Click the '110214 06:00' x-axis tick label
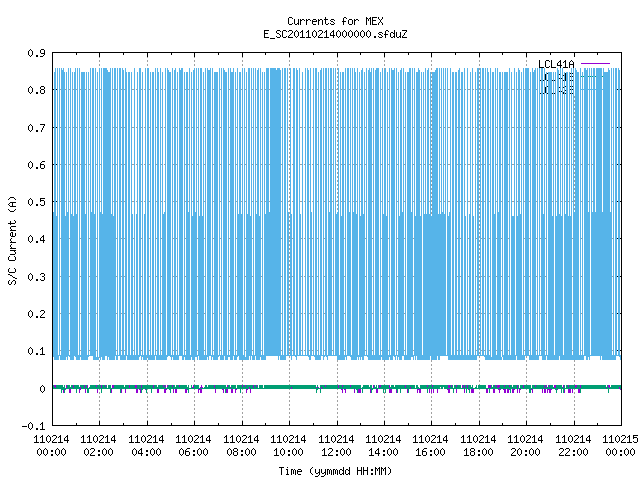This screenshot has width=640, height=480. click(193, 446)
